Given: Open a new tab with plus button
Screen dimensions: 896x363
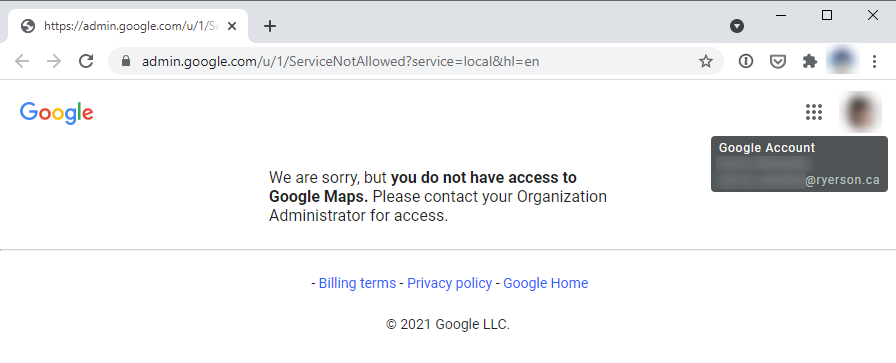Looking at the screenshot, I should [x=270, y=26].
